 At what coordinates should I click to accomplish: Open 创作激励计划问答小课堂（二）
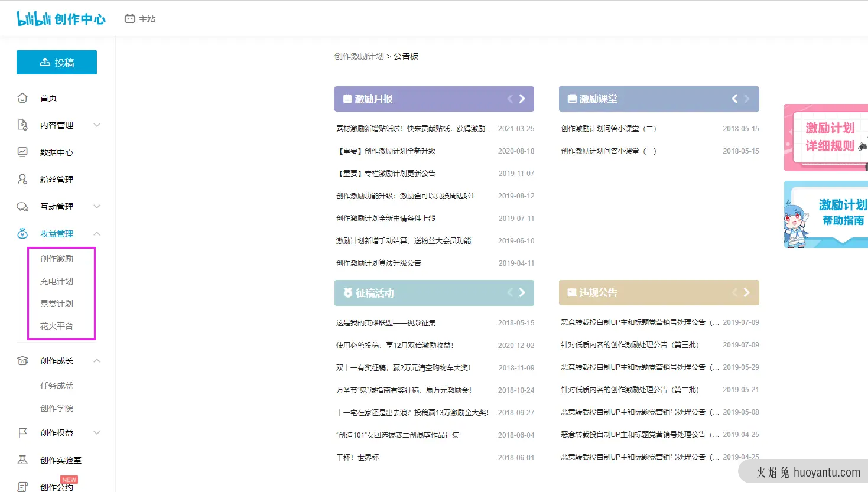(x=609, y=129)
